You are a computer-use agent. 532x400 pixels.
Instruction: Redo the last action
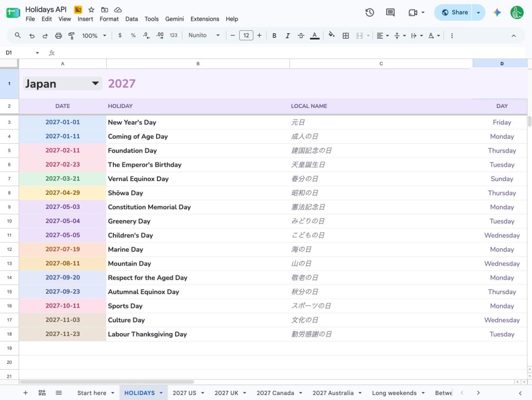tap(45, 36)
